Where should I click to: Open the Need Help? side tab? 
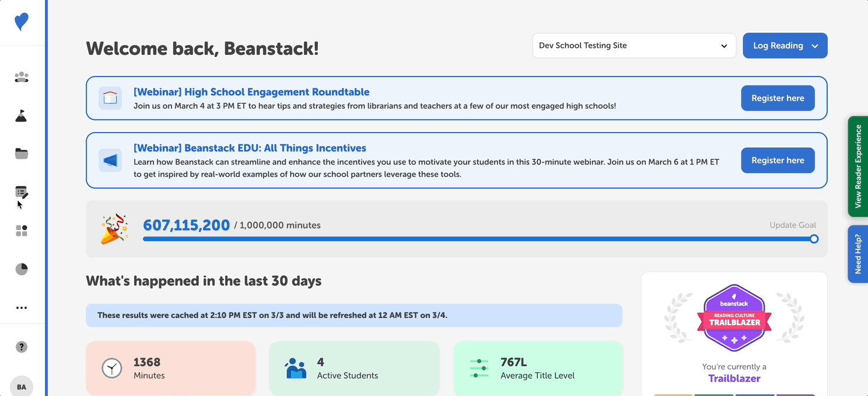tap(857, 253)
